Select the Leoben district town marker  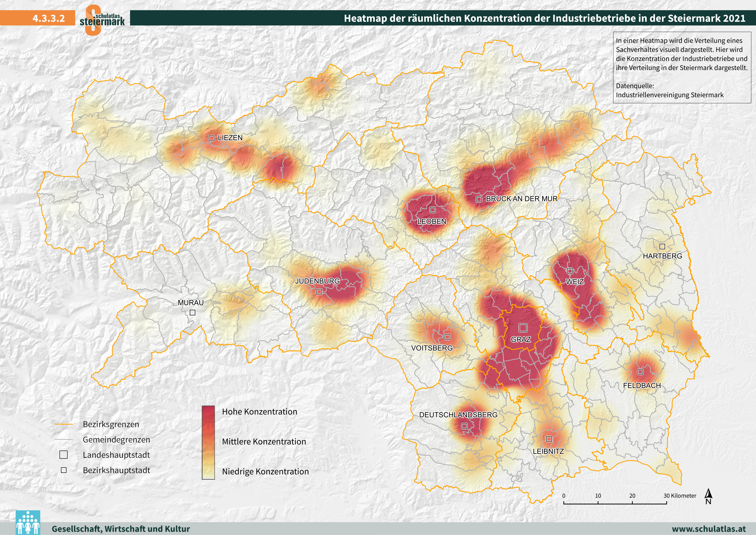(433, 210)
